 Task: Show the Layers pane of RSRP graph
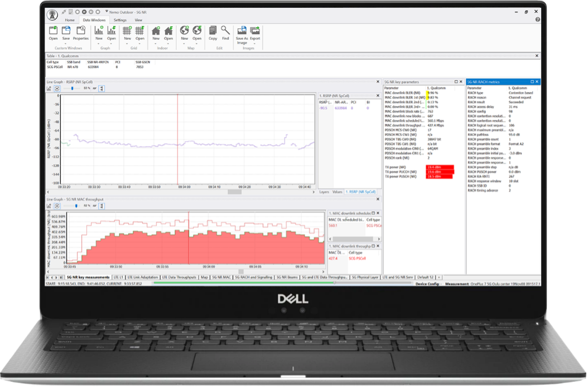[324, 191]
